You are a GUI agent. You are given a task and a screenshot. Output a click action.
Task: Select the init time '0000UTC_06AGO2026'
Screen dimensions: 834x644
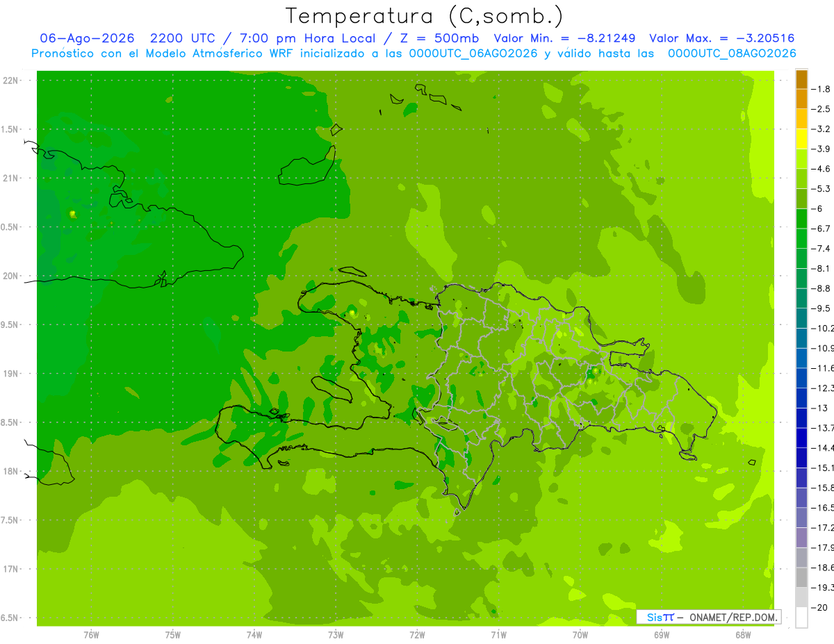point(473,53)
